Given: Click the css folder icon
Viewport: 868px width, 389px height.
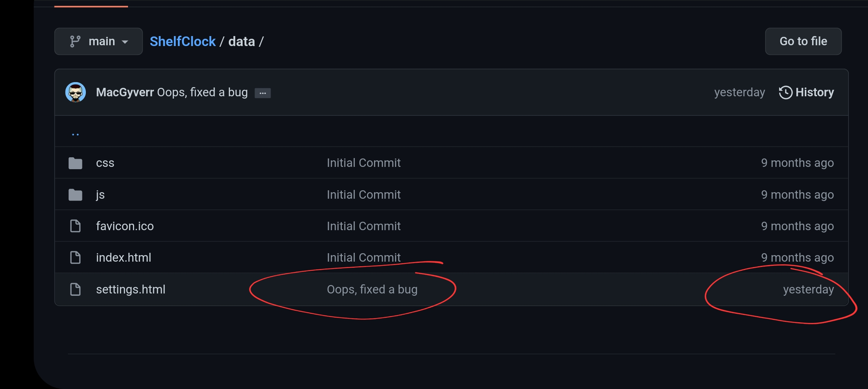Looking at the screenshot, I should [x=75, y=163].
